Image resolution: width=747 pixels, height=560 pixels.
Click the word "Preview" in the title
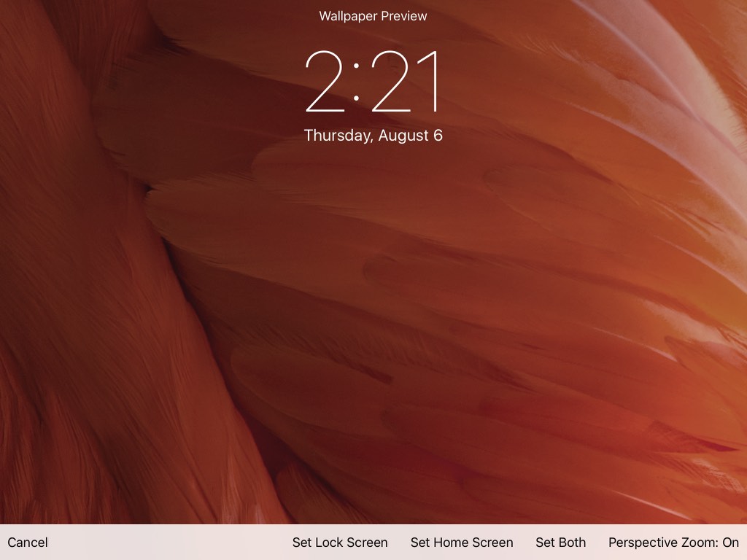click(x=404, y=16)
